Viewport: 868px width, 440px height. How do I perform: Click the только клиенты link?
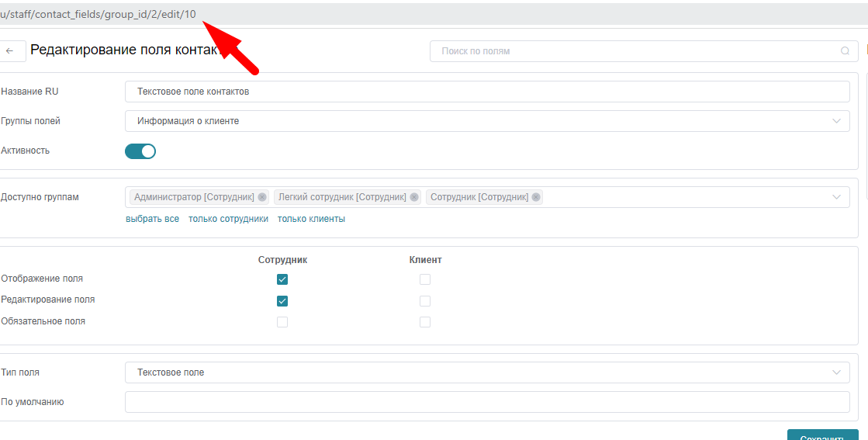tap(311, 219)
